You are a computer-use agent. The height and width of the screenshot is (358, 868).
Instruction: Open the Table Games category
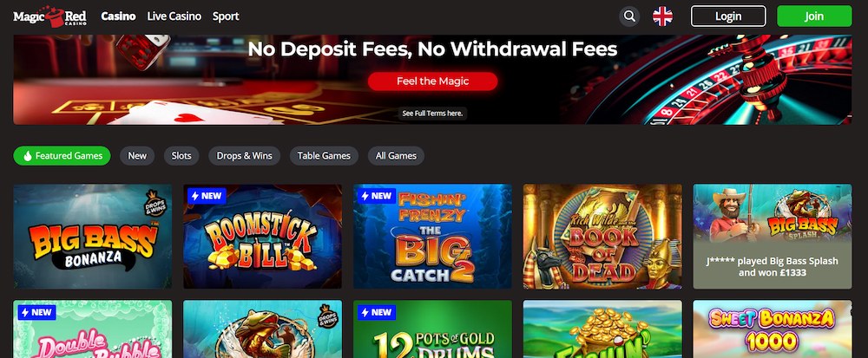pyautogui.click(x=324, y=156)
